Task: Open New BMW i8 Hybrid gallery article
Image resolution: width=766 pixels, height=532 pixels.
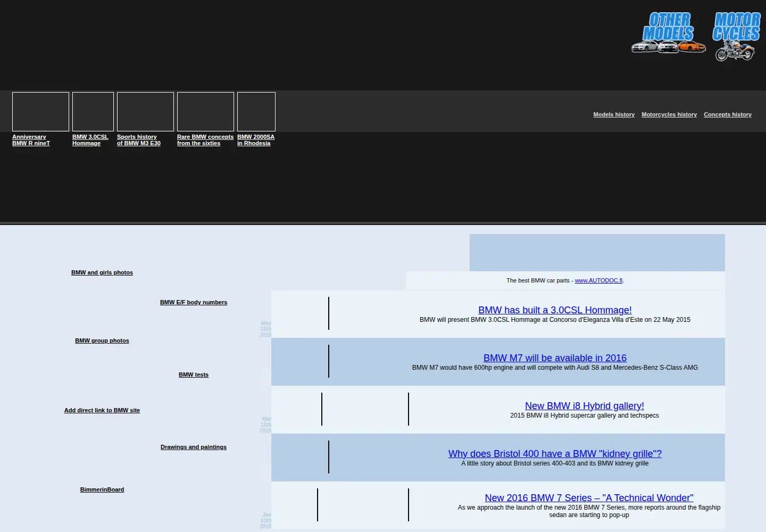Action: [585, 405]
